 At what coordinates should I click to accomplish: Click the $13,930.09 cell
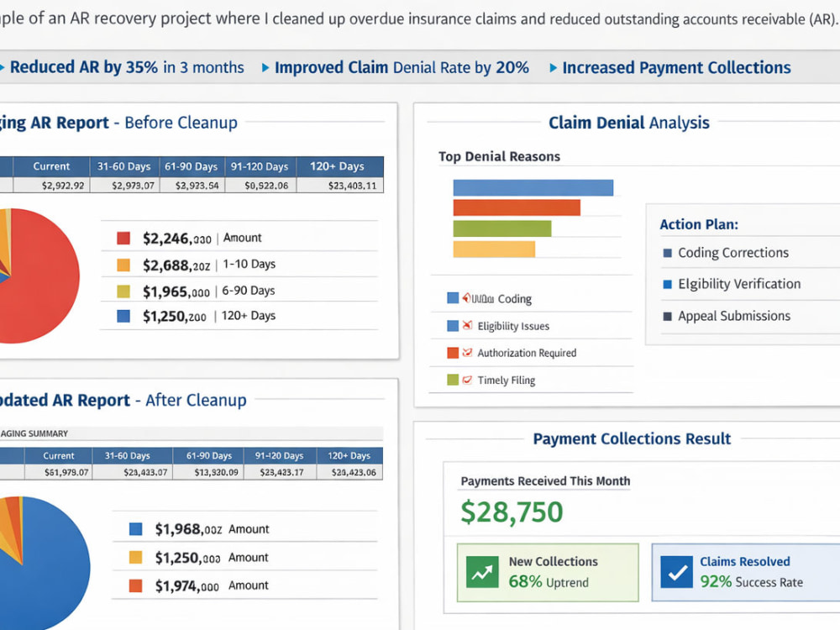tap(209, 472)
